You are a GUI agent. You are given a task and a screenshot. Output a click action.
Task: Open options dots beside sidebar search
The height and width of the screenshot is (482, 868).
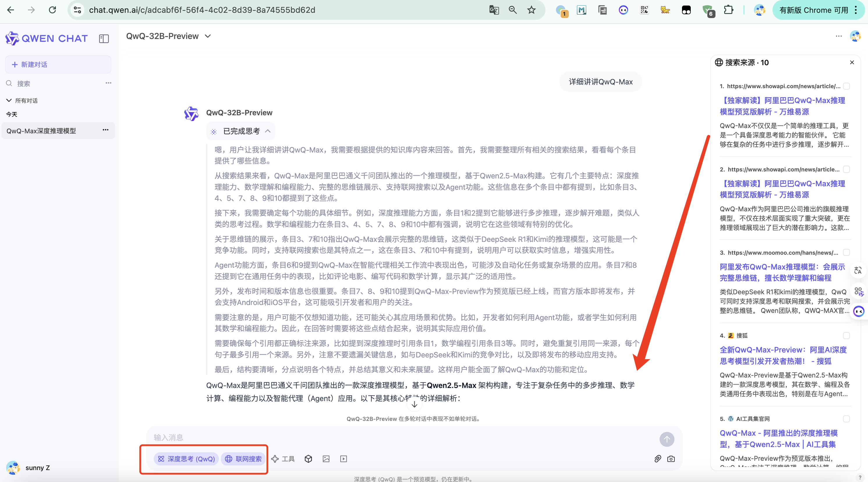point(108,83)
